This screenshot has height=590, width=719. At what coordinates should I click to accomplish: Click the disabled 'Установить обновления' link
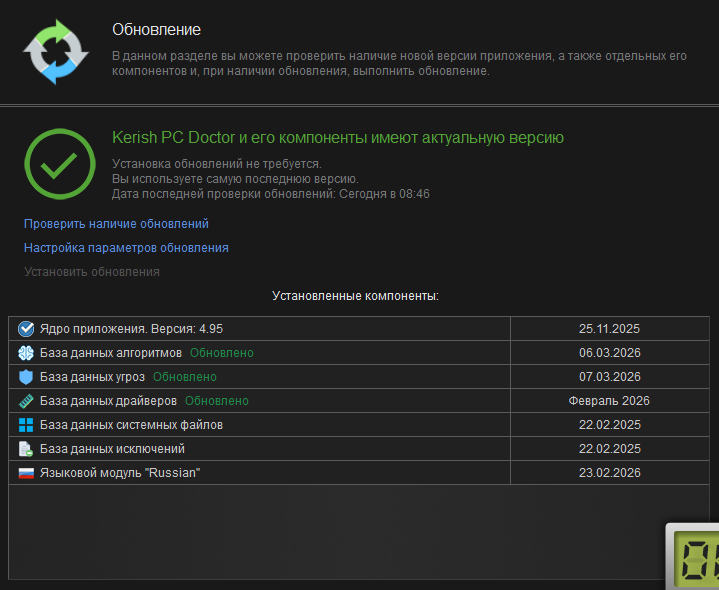(92, 272)
